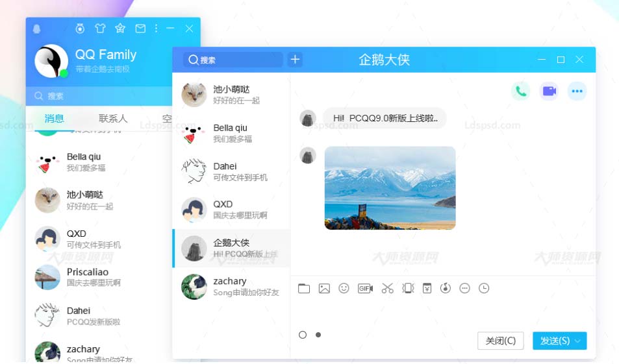Select 池小萌哒 in chat window sidebar
Image resolution: width=619 pixels, height=364 pixels.
click(x=231, y=95)
